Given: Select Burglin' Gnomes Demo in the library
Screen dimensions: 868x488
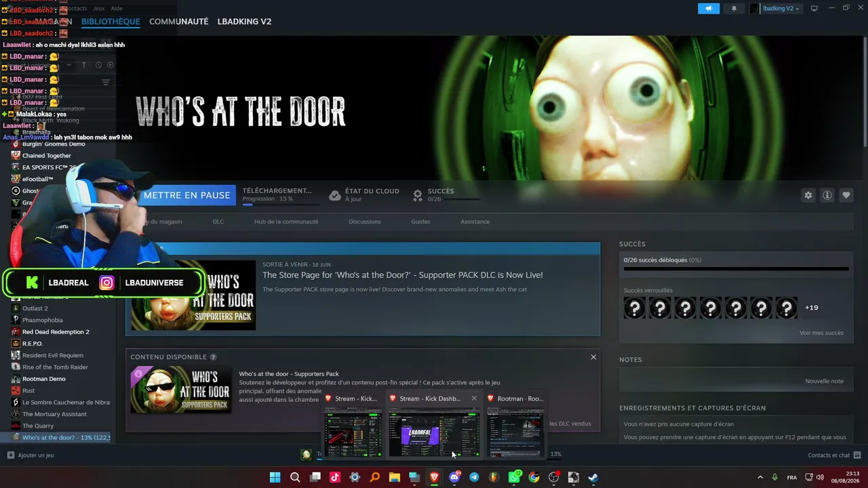Looking at the screenshot, I should click(x=54, y=144).
